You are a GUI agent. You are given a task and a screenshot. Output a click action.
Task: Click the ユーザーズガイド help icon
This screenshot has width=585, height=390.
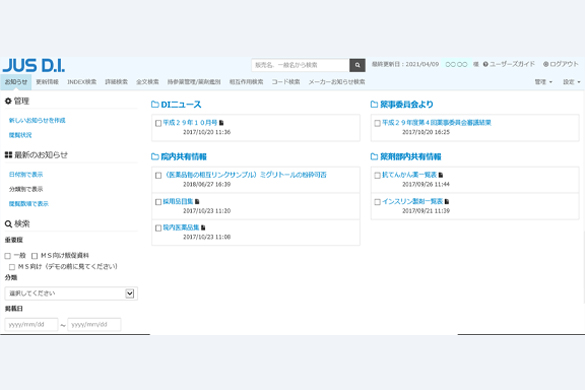tap(485, 64)
